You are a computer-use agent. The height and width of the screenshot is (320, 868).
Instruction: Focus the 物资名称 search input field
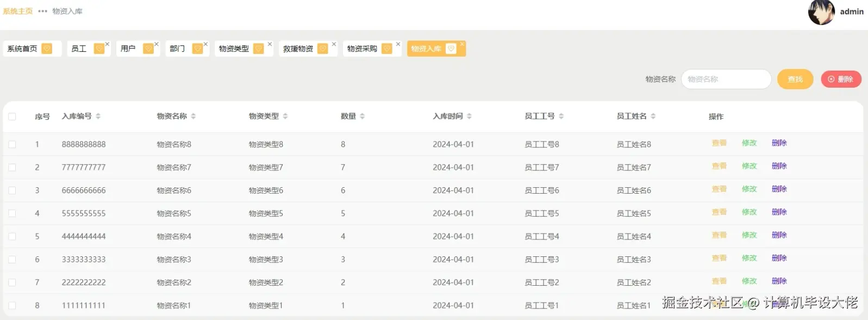pos(726,79)
